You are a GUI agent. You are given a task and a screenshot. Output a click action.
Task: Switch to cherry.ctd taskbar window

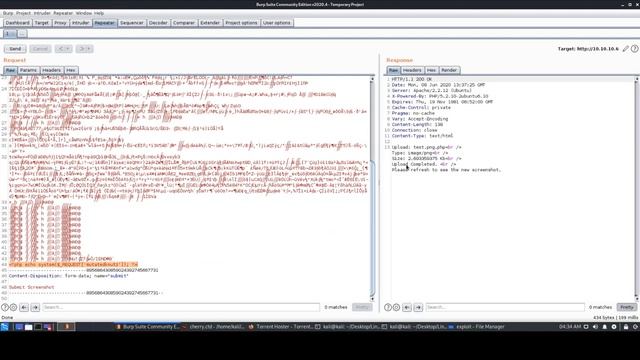[213, 327]
